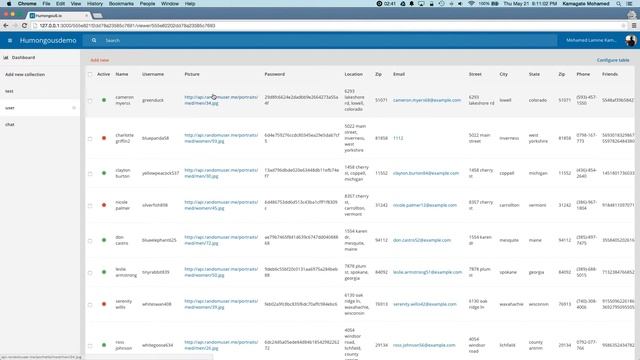Image resolution: width=640 pixels, height=360 pixels.
Task: Open the File menu
Action: pos(46,3)
